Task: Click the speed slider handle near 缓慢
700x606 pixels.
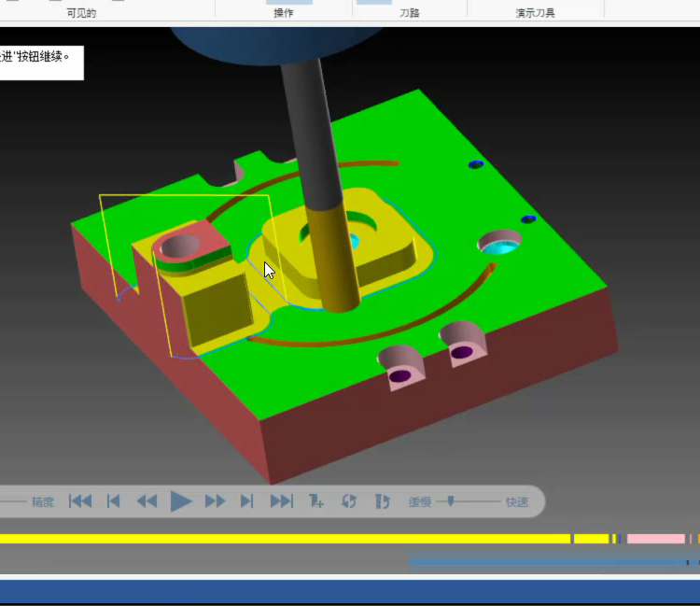Action: coord(451,501)
